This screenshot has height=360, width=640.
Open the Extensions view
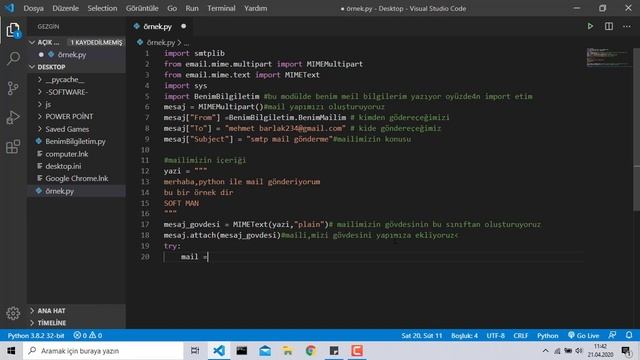click(x=13, y=147)
